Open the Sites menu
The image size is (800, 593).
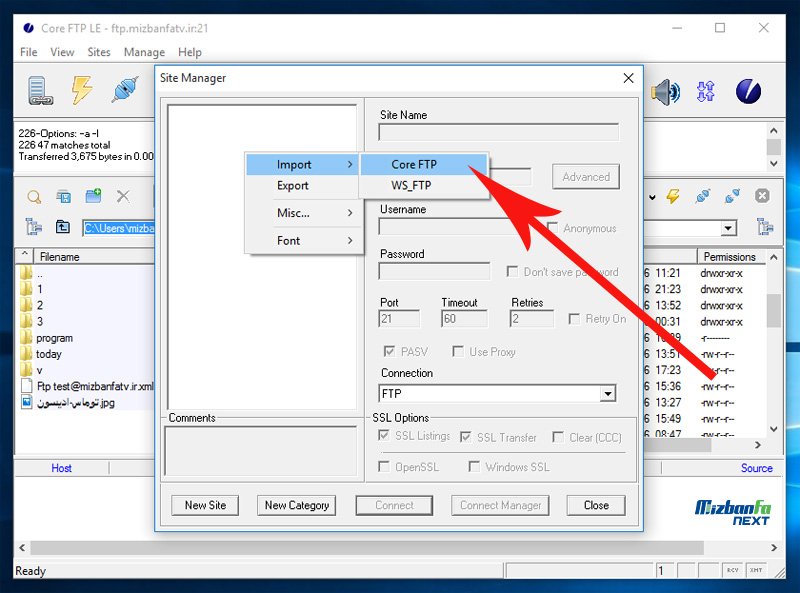(x=99, y=52)
